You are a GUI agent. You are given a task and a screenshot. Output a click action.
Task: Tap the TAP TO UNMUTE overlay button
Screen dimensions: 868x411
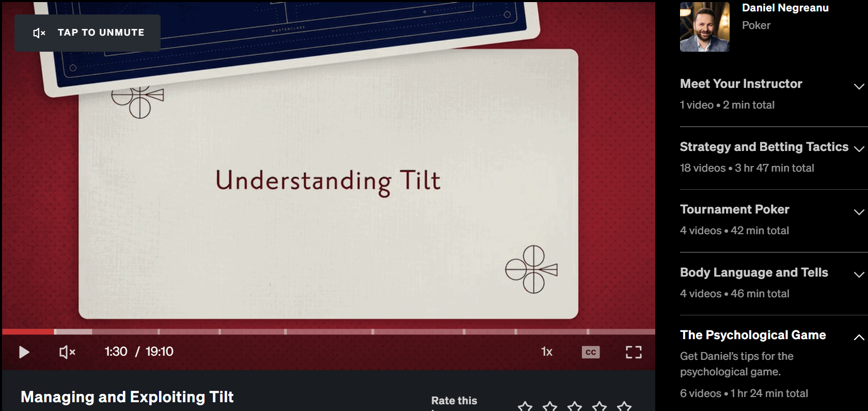tap(88, 33)
